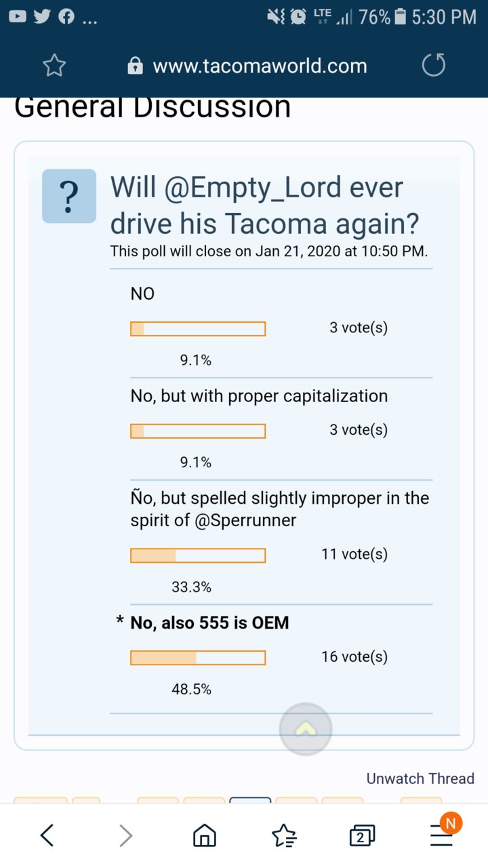
Task: Select the 11 vote(s) count
Action: click(x=354, y=554)
